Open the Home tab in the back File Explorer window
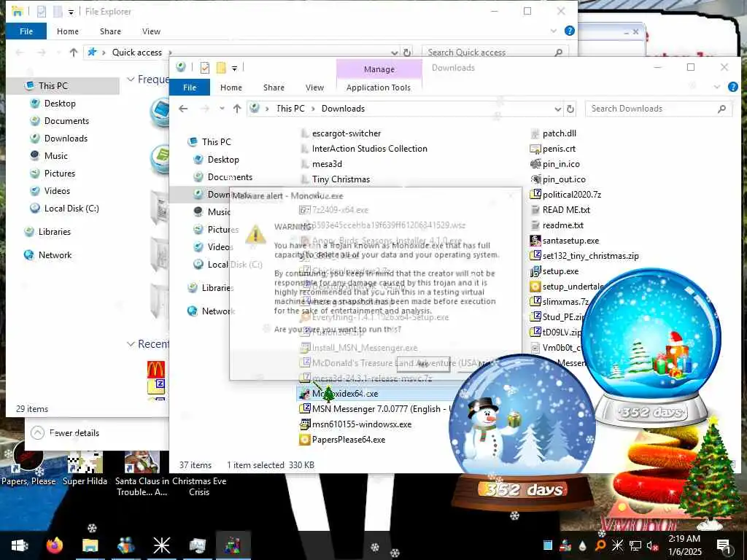Screen dimensions: 747x560 [x=68, y=31]
